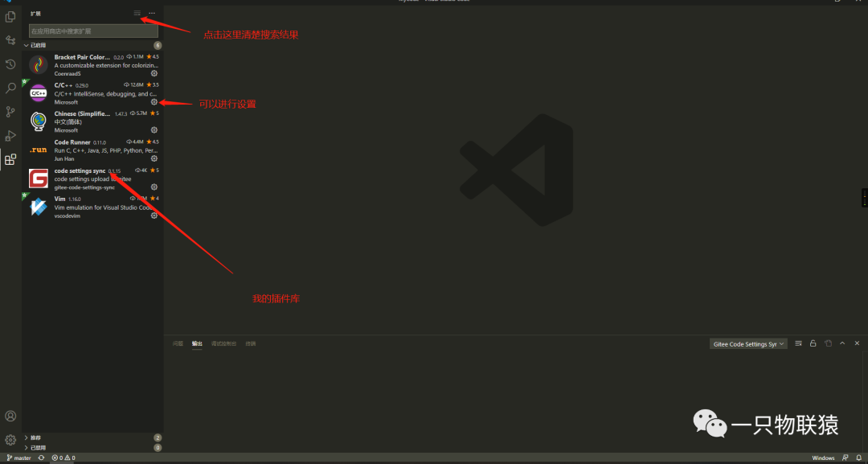Open the feedback icon in status bar
This screenshot has height=464, width=868.
(x=845, y=458)
